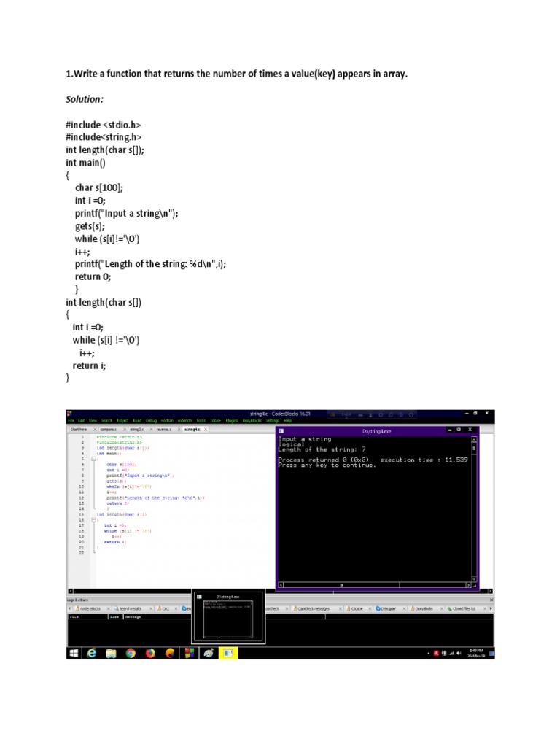This screenshot has height=747, width=560.
Task: Open the Debug menu
Action: 151,421
